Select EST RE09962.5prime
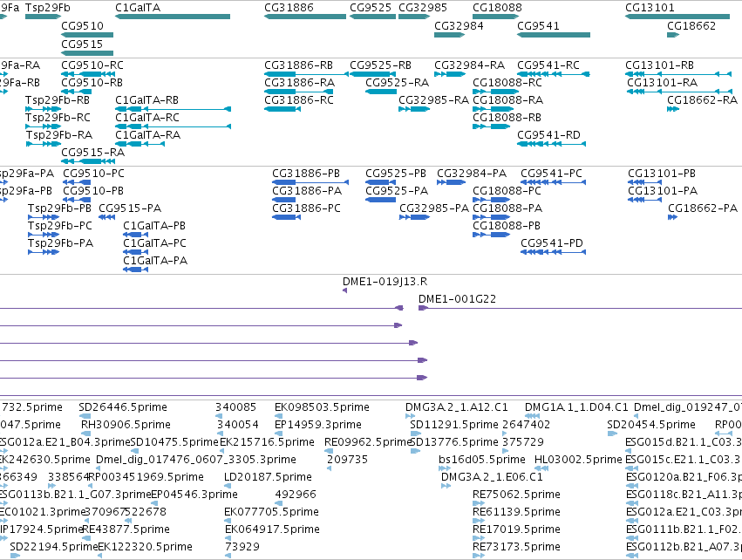The width and height of the screenshot is (742, 560). coord(330,451)
